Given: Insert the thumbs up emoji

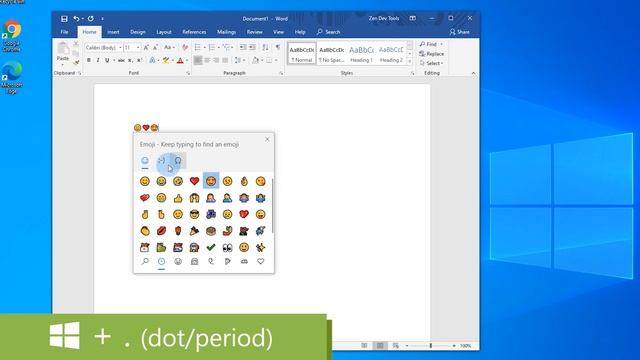Looking at the screenshot, I should pyautogui.click(x=178, y=198).
